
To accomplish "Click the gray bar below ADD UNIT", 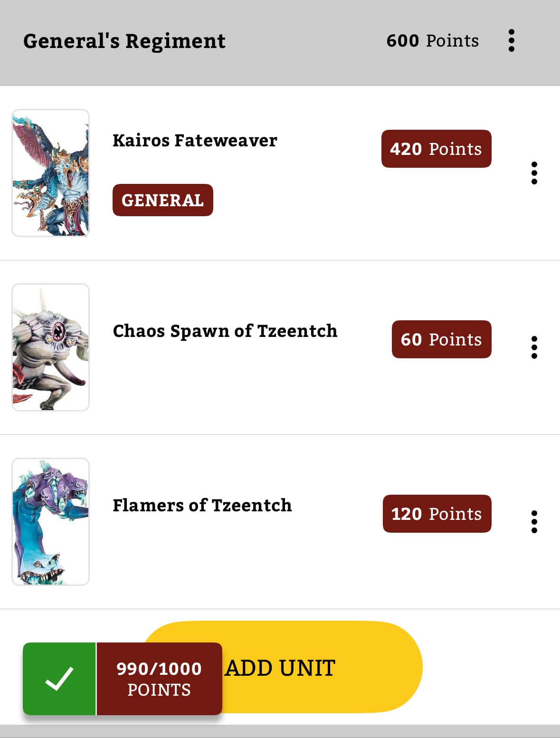I will point(280,731).
